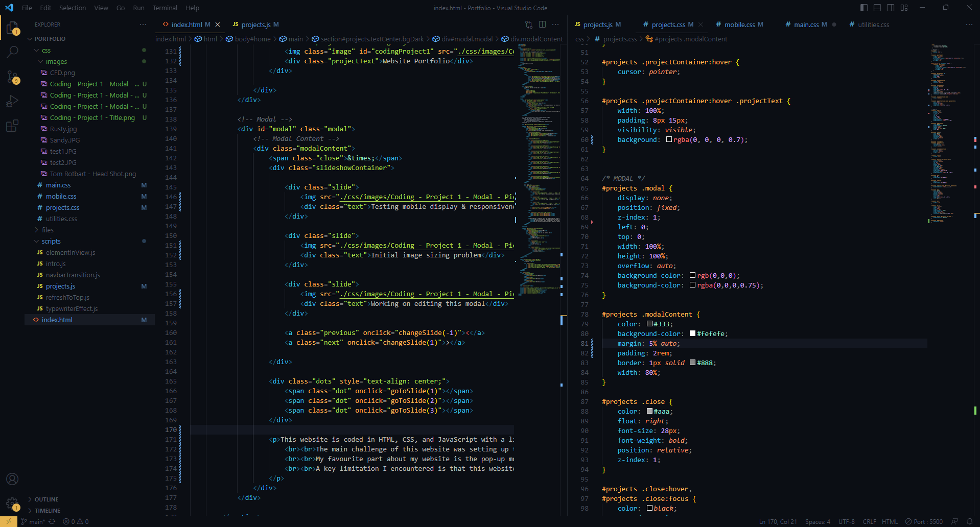Viewport: 980px width, 527px height.
Task: Open the Accounts menu icon
Action: (x=12, y=479)
